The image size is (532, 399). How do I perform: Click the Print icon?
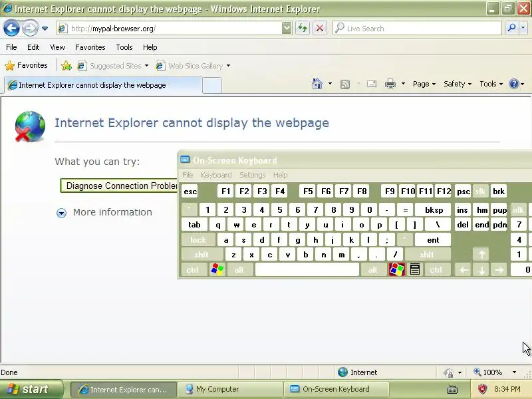pyautogui.click(x=390, y=84)
